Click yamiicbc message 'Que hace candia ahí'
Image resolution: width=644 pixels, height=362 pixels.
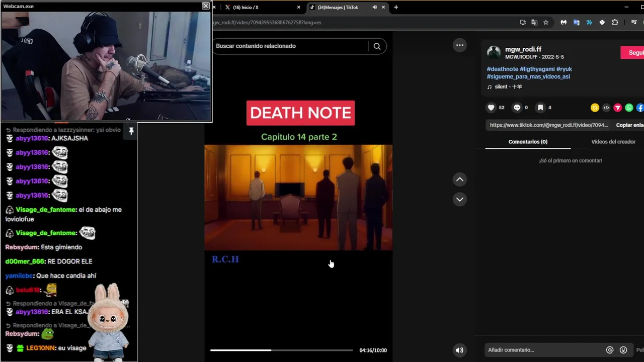[x=51, y=276]
